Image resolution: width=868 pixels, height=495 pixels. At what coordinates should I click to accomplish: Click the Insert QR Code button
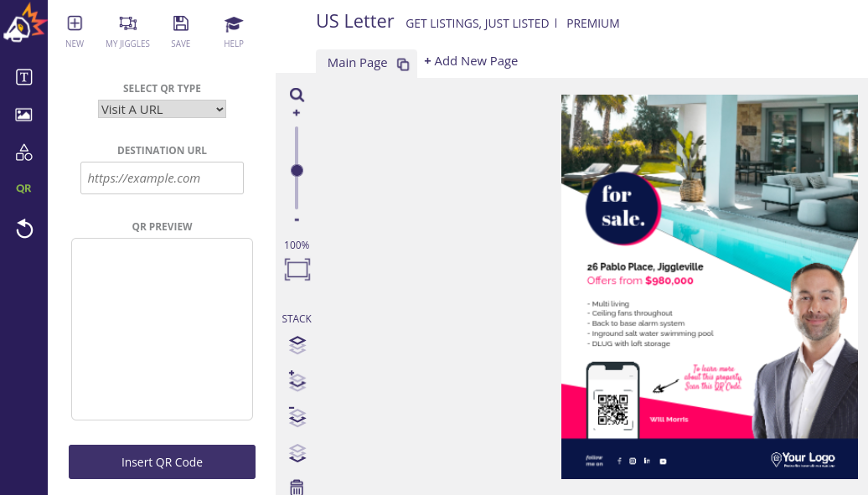pyautogui.click(x=162, y=461)
